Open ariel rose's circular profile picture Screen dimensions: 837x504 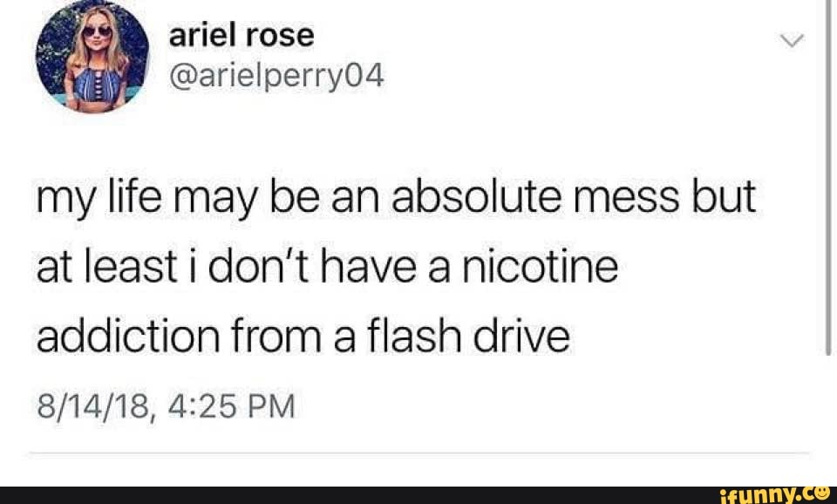93,57
